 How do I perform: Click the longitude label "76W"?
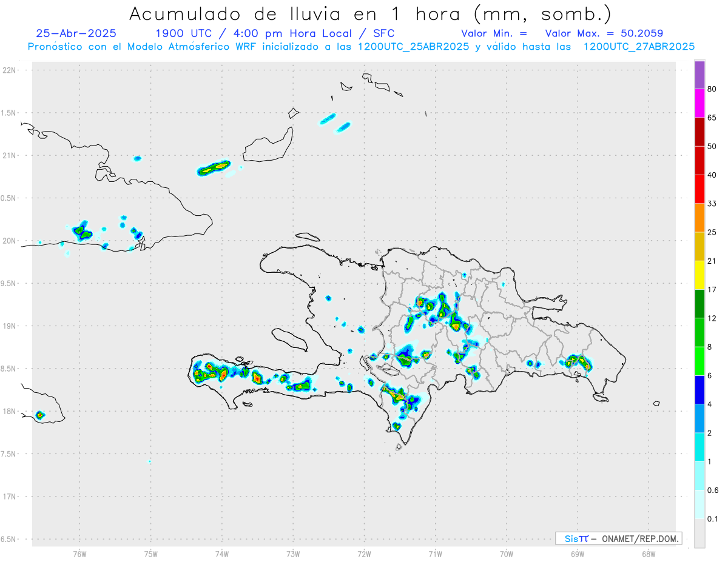[79, 554]
